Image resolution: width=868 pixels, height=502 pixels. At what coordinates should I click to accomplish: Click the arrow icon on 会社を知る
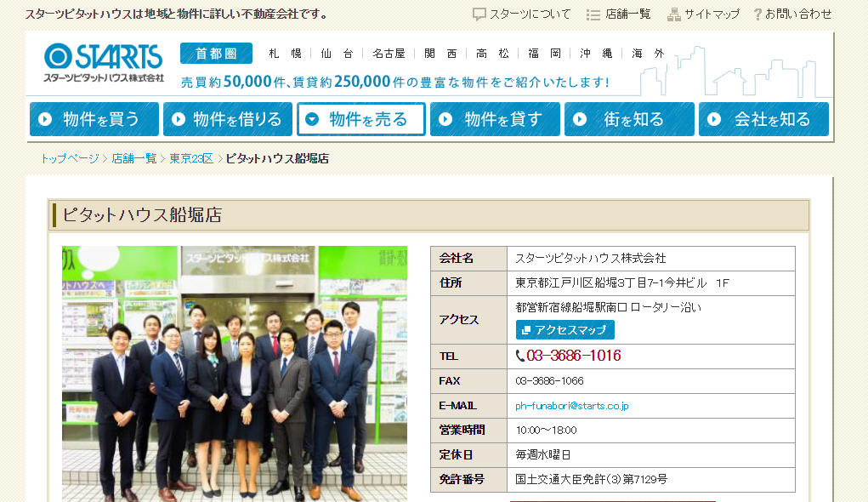click(x=714, y=119)
